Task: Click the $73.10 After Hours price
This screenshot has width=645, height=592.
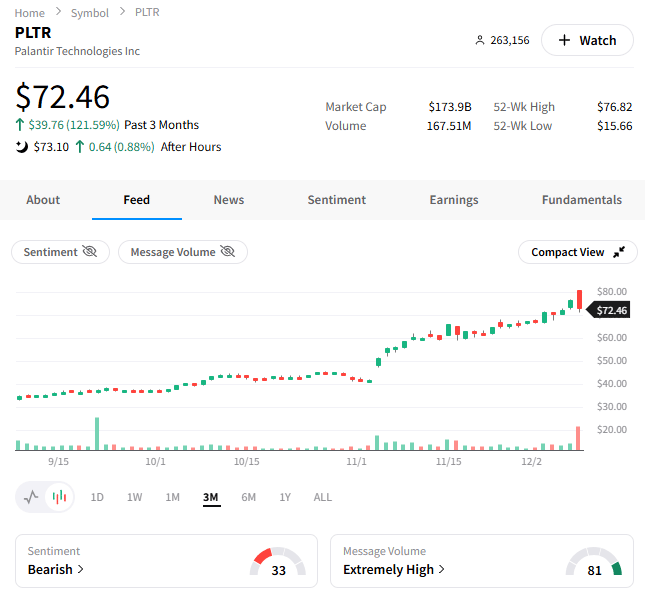Action: (51, 147)
